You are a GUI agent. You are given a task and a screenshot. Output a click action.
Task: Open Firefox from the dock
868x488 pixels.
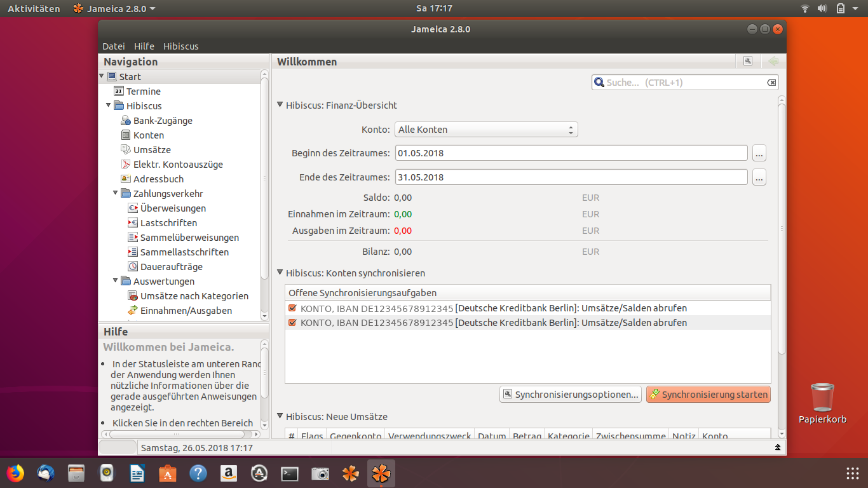(15, 473)
